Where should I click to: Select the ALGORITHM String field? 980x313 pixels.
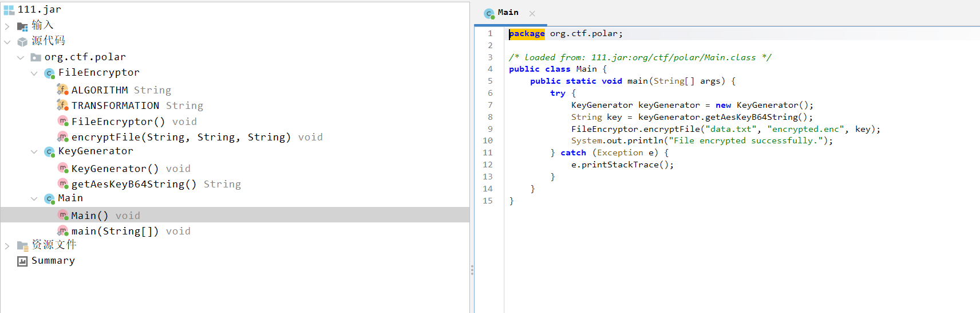point(121,90)
